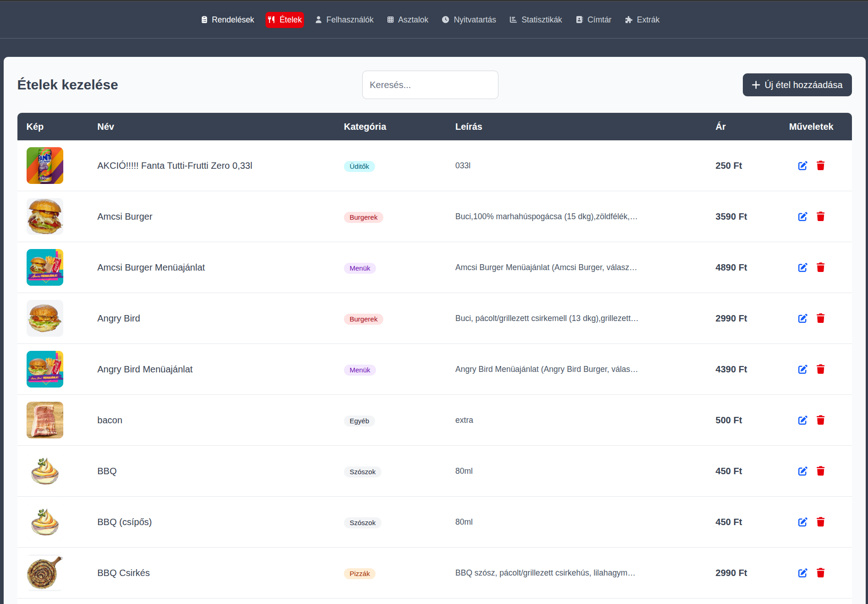Switch to the Felhasználók section
868x604 pixels.
point(344,20)
